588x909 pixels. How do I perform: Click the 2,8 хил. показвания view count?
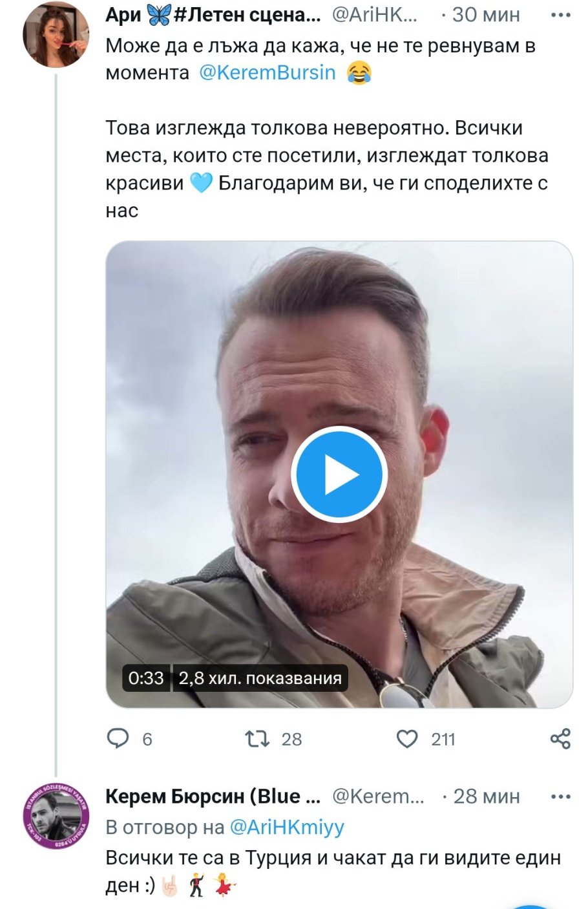260,678
